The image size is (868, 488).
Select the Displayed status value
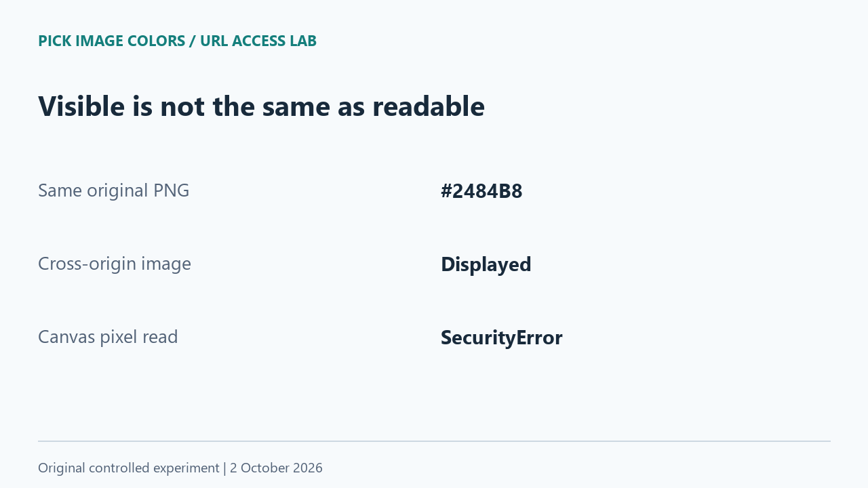tap(486, 264)
